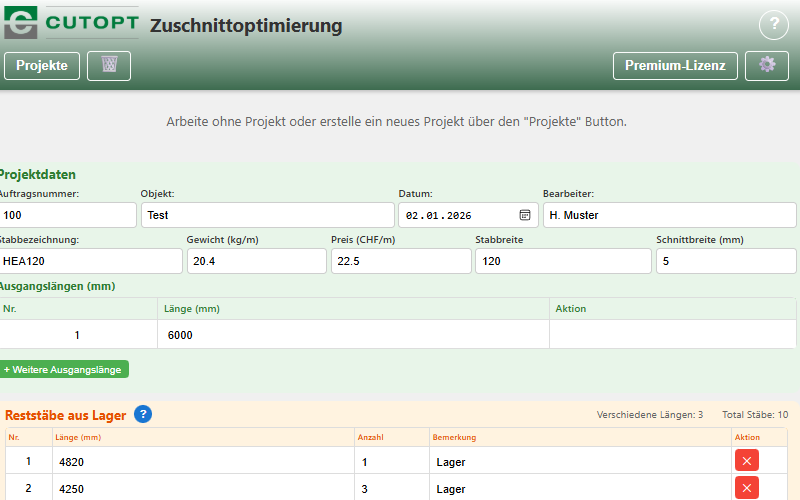Click the Premium-Lizenz button

pos(675,65)
